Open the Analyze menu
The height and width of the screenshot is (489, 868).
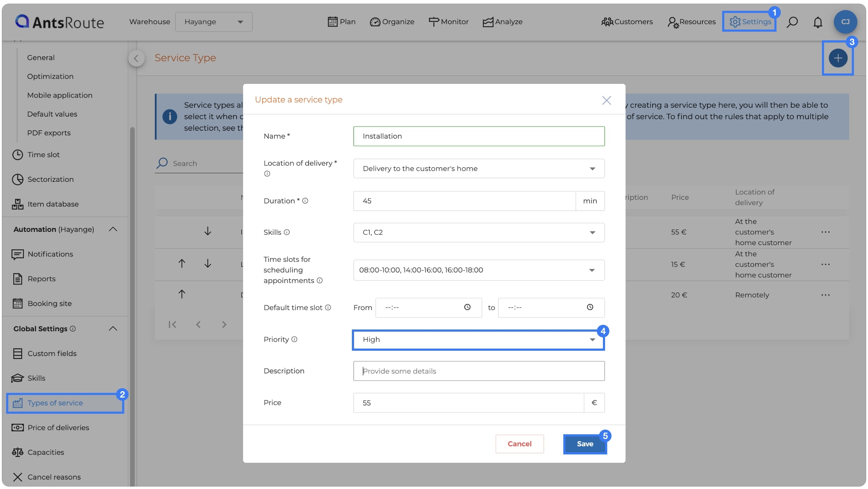[x=502, y=22]
